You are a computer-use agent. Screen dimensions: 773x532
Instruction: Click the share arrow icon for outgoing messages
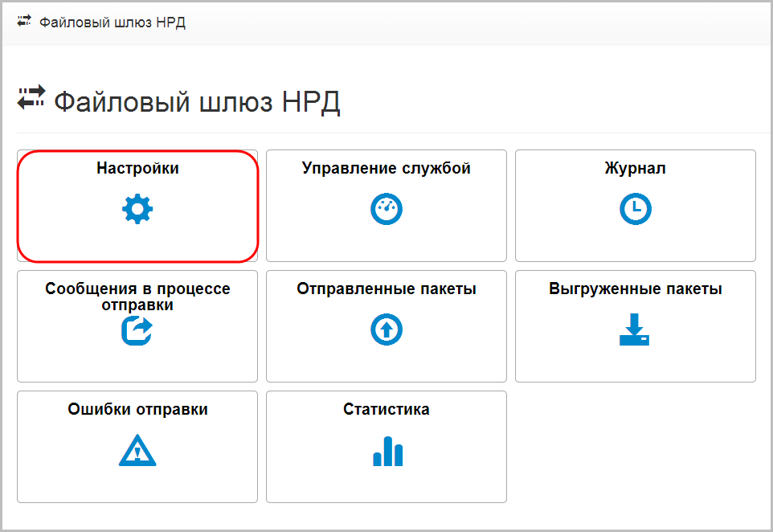pos(137,330)
